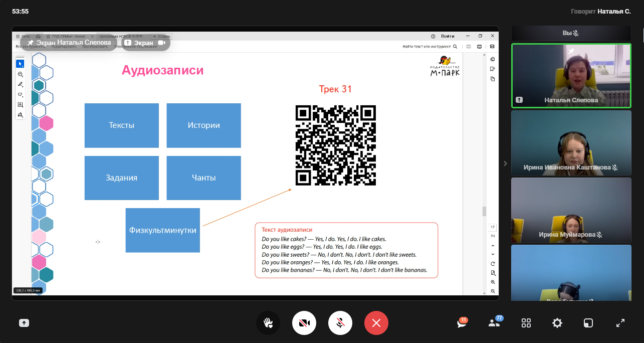Screen dimensions: 644x343
Task: Select Ирина Муймарова video tile
Action: (571, 210)
